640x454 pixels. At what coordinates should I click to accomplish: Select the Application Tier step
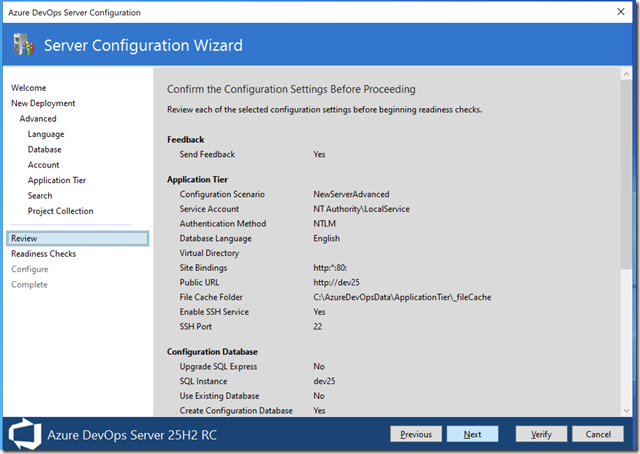[x=57, y=180]
